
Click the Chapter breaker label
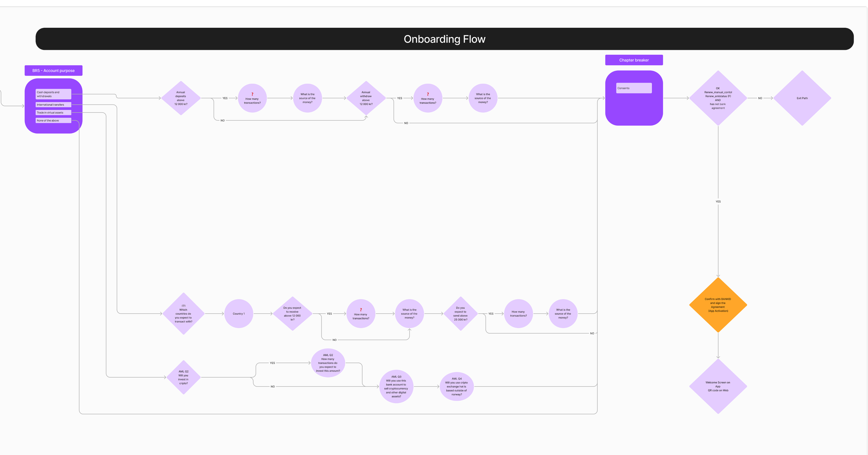coord(634,60)
